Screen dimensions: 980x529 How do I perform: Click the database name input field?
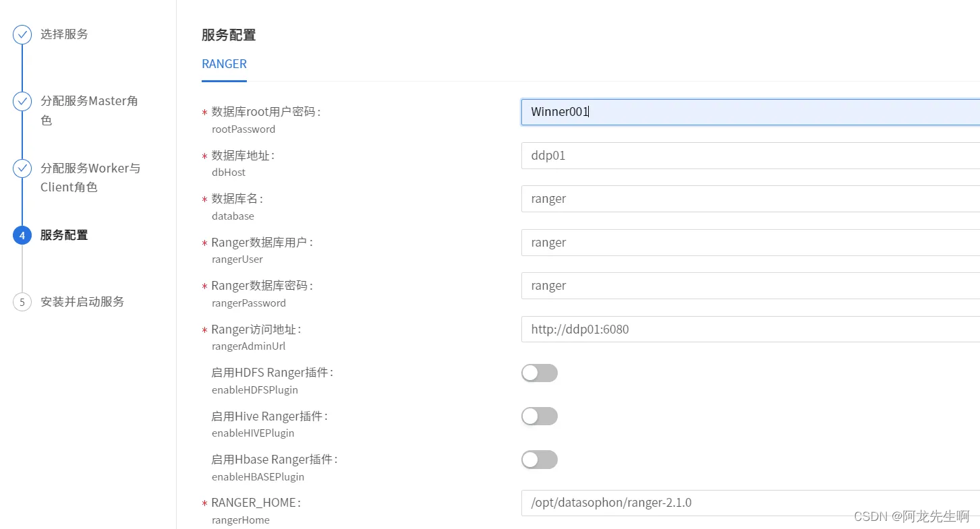click(x=749, y=199)
